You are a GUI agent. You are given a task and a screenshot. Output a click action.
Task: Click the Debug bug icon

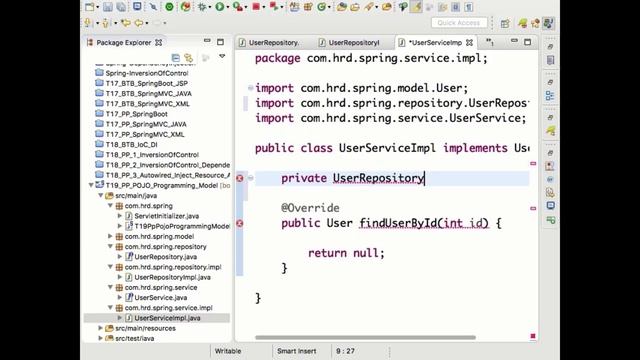[x=202, y=7]
